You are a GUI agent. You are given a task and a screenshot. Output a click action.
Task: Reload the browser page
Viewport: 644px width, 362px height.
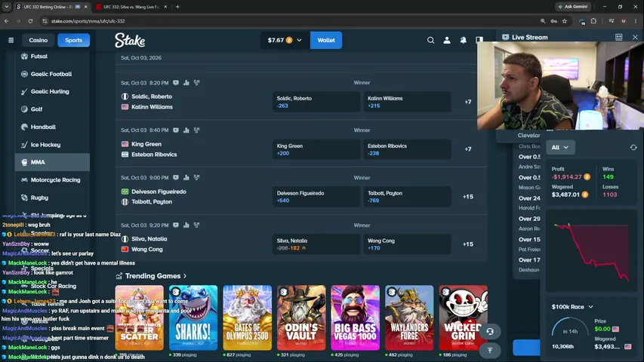pos(30,21)
